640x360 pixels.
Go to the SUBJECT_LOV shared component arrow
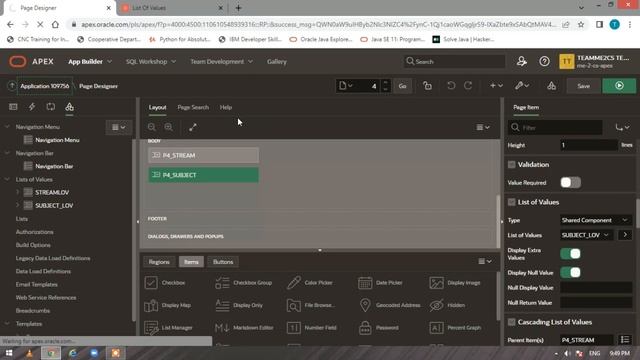pyautogui.click(x=624, y=235)
